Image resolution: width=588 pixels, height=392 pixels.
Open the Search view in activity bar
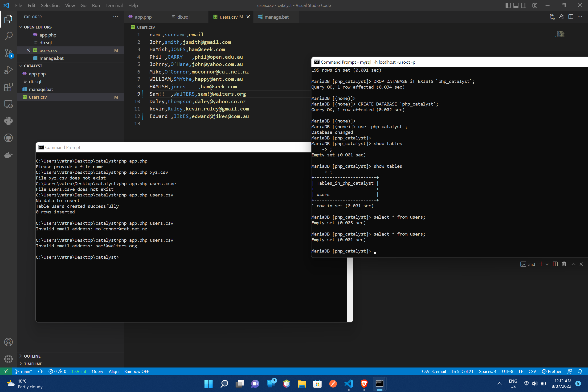pyautogui.click(x=8, y=36)
